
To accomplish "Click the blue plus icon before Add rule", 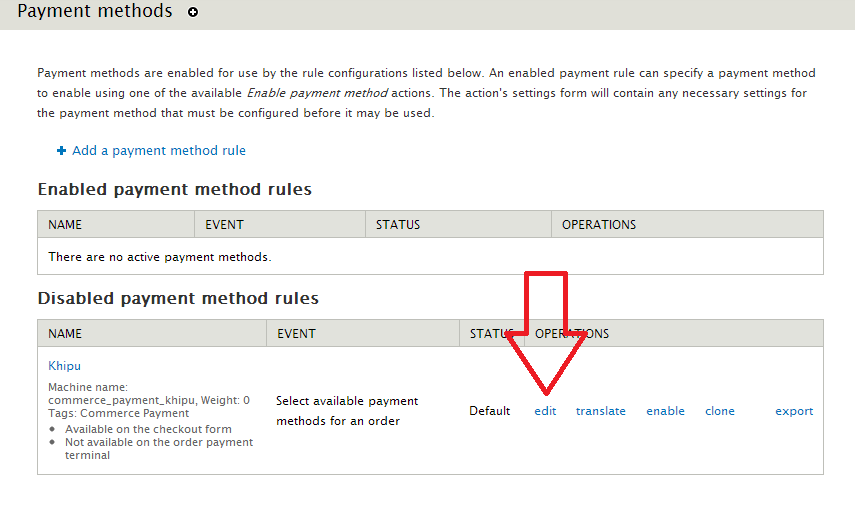I will coord(61,151).
